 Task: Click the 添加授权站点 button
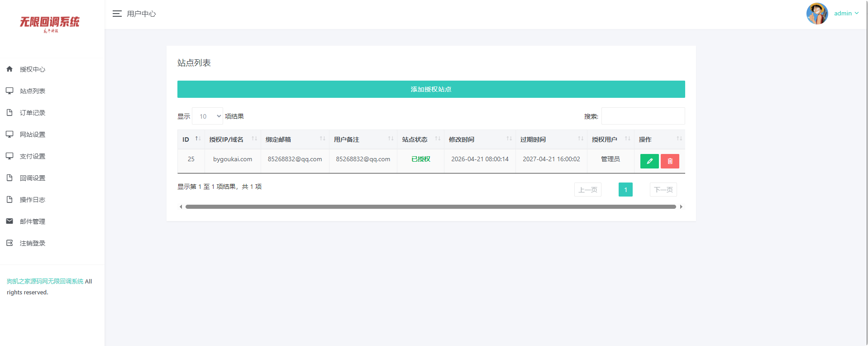(431, 89)
